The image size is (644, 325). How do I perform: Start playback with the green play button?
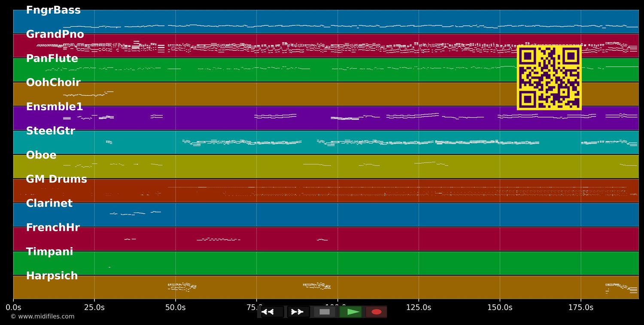tap(351, 312)
